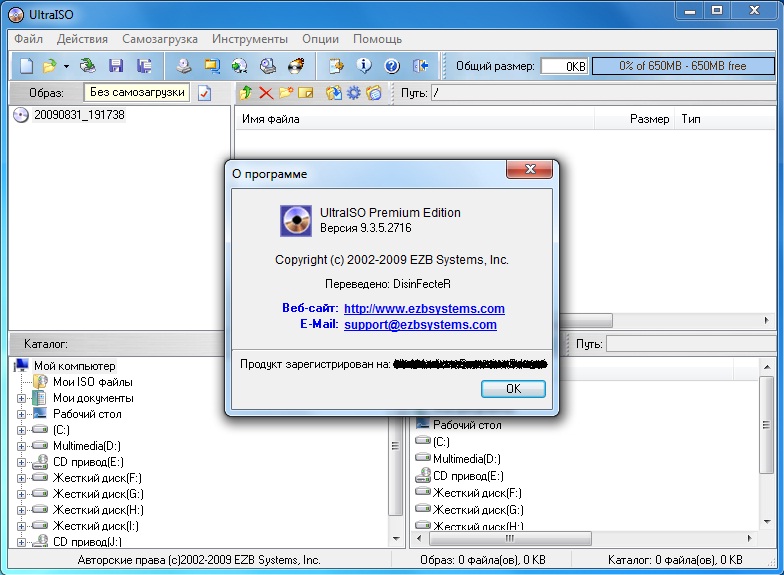Create a new folder with the starred-folder icon

(x=286, y=92)
